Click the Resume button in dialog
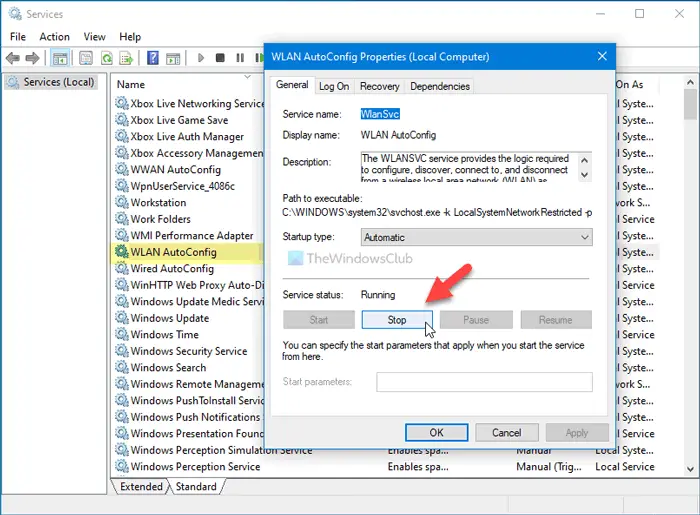700x515 pixels. click(x=556, y=320)
